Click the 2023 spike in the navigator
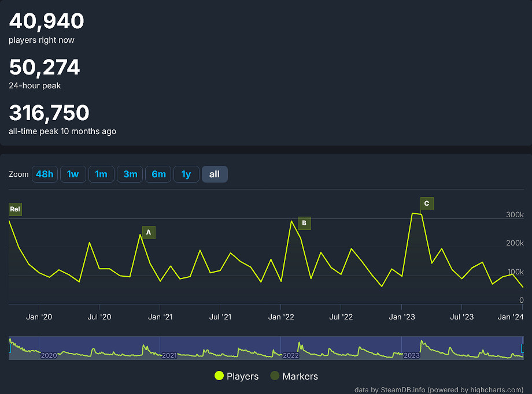Screen dimensions: 532x394 click(x=422, y=345)
